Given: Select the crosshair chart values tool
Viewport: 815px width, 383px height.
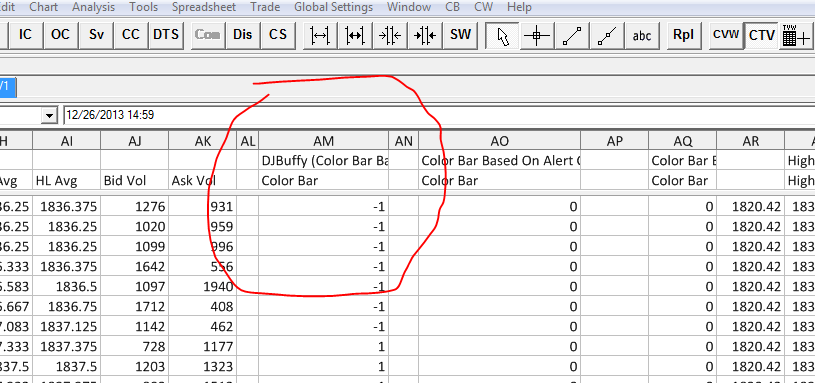Looking at the screenshot, I should (537, 35).
